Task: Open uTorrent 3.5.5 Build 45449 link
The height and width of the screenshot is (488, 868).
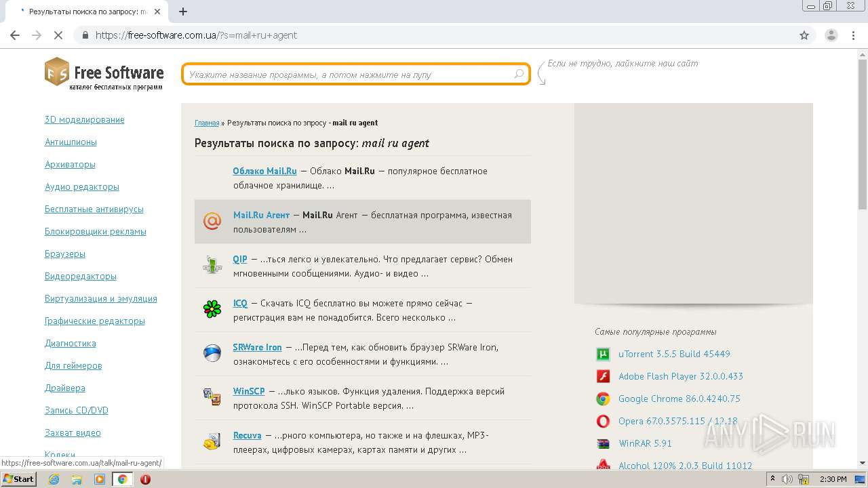Action: (674, 354)
